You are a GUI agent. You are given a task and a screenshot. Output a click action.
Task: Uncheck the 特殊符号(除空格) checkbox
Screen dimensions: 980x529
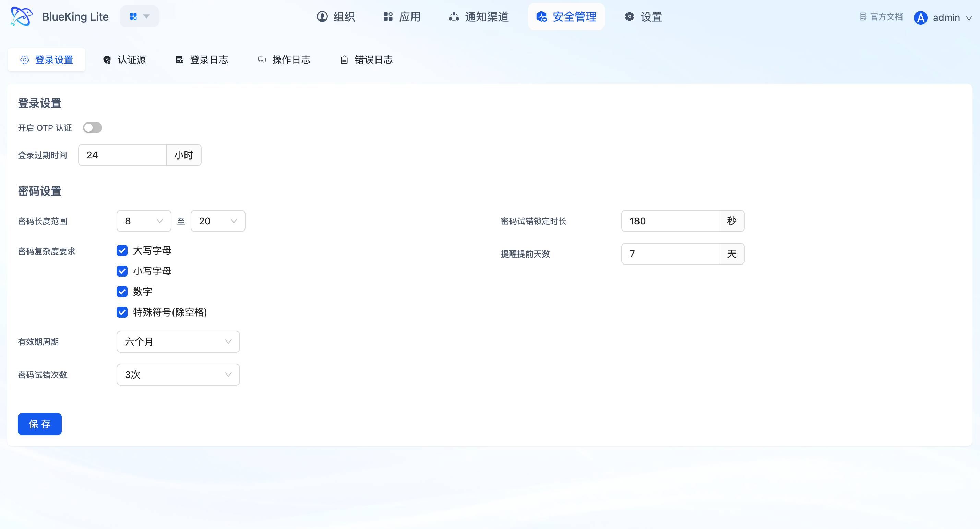[x=122, y=312]
